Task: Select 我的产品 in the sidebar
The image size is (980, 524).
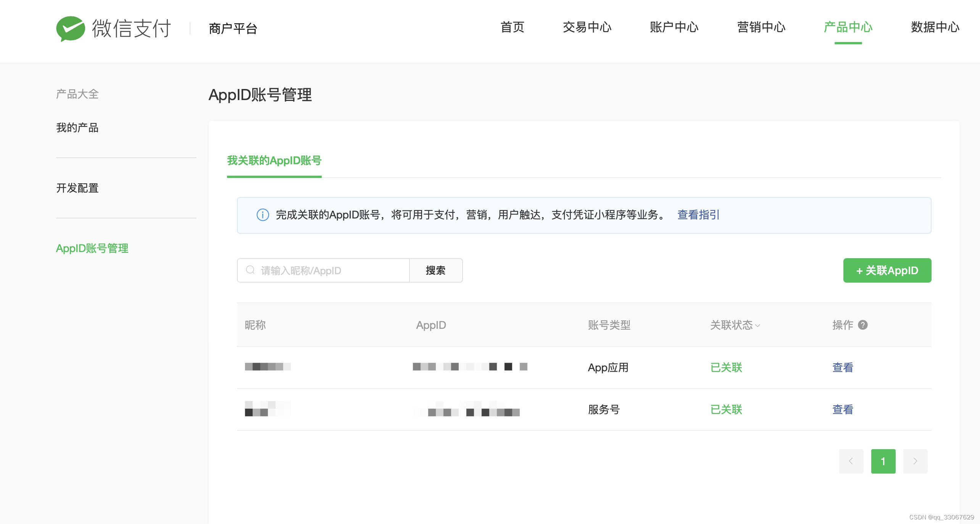Action: click(77, 128)
